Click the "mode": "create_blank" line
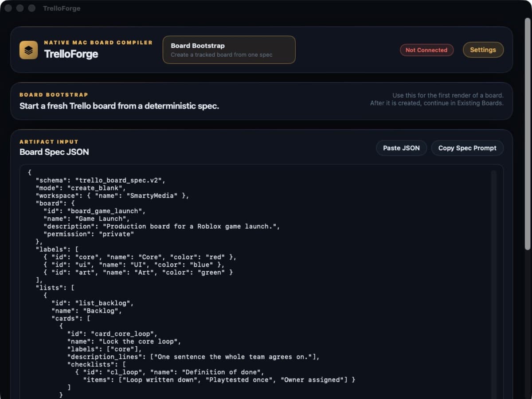The width and height of the screenshot is (532, 399). [x=81, y=188]
